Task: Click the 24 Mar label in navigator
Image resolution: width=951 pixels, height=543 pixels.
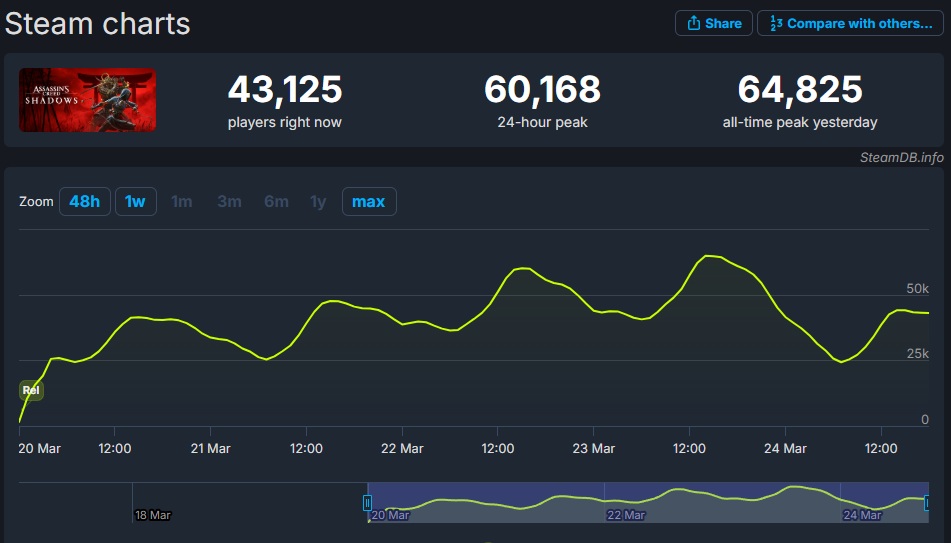Action: pos(862,515)
